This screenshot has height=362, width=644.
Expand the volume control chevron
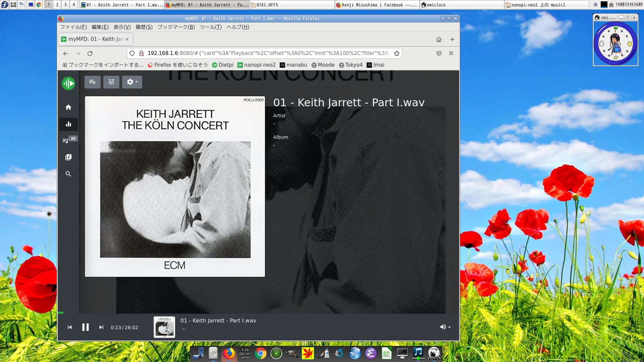[449, 327]
